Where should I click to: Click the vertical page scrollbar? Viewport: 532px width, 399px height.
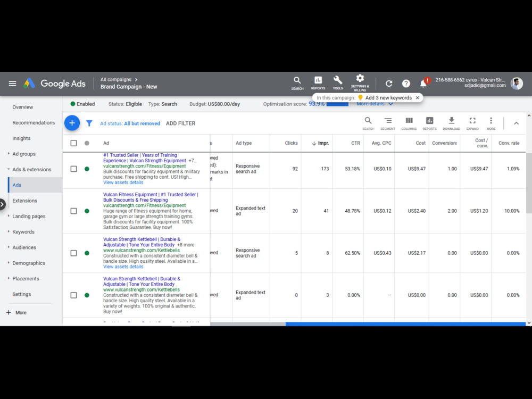coord(529,182)
